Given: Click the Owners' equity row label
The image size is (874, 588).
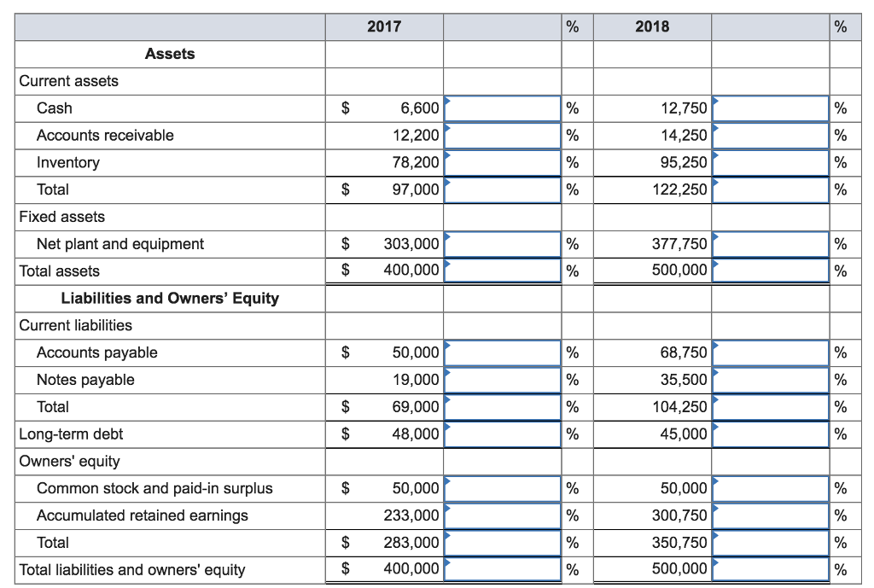Looking at the screenshot, I should tap(70, 462).
